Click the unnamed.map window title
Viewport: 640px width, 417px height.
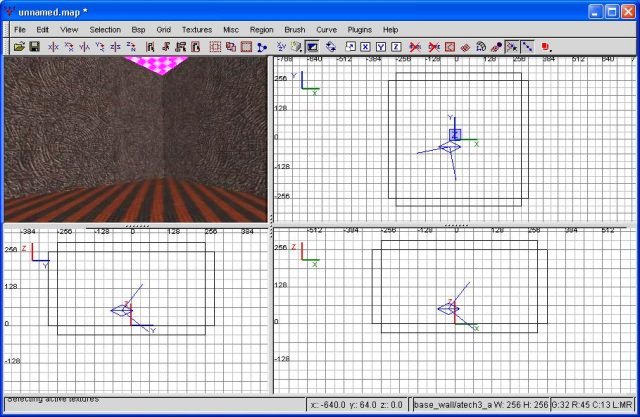point(53,12)
